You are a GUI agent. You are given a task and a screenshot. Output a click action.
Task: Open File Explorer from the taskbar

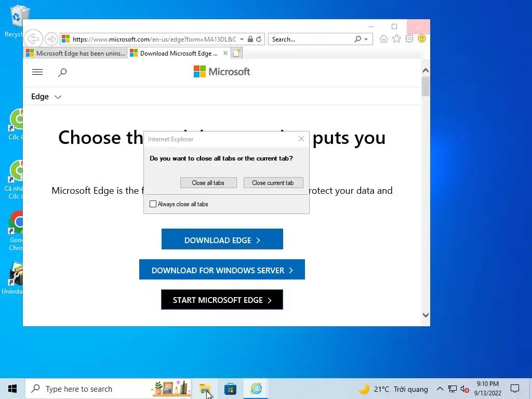click(205, 389)
